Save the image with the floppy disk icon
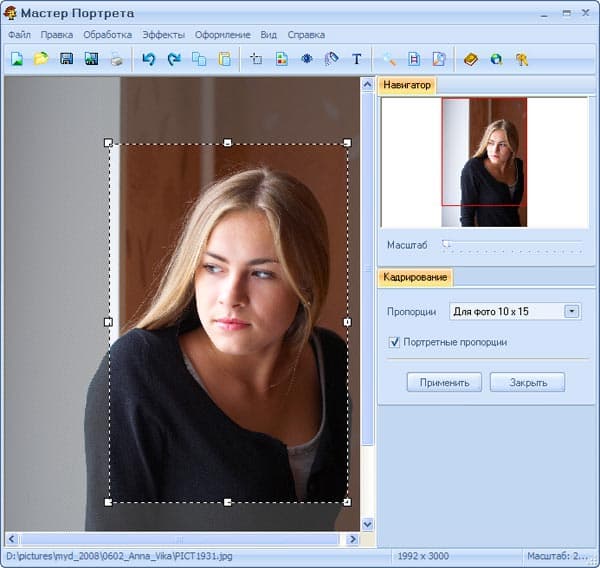 click(67, 59)
